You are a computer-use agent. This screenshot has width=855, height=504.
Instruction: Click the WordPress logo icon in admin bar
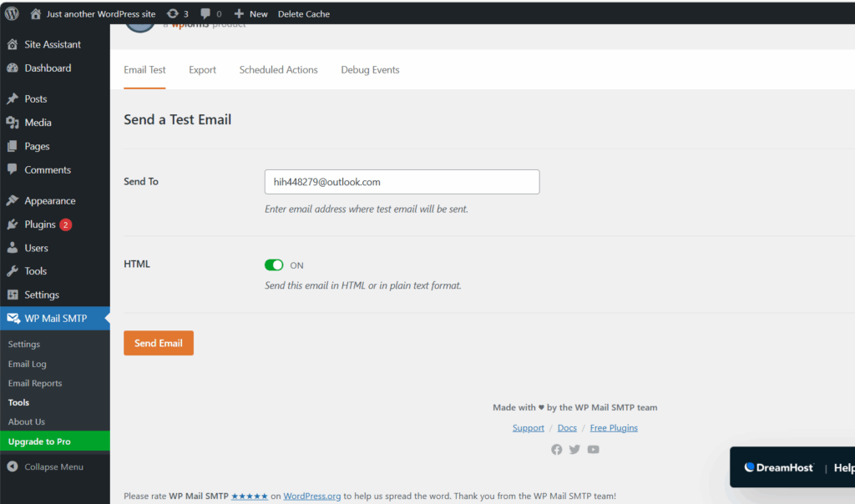point(12,13)
